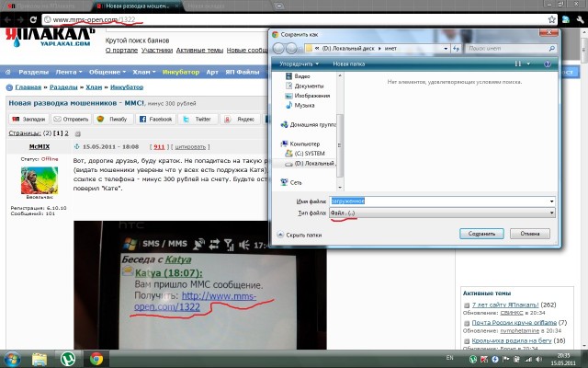Share the post via Facebook button
The width and height of the screenshot is (588, 368).
(155, 119)
